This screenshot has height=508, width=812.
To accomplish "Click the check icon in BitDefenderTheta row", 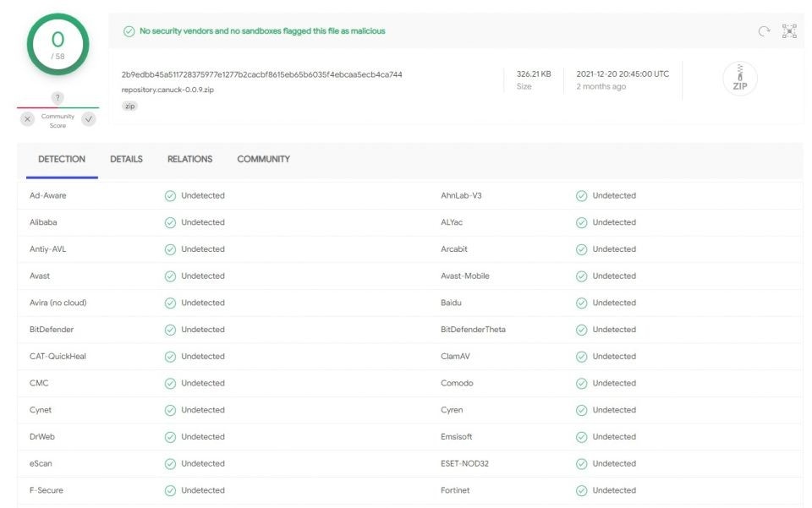I will pyautogui.click(x=582, y=330).
